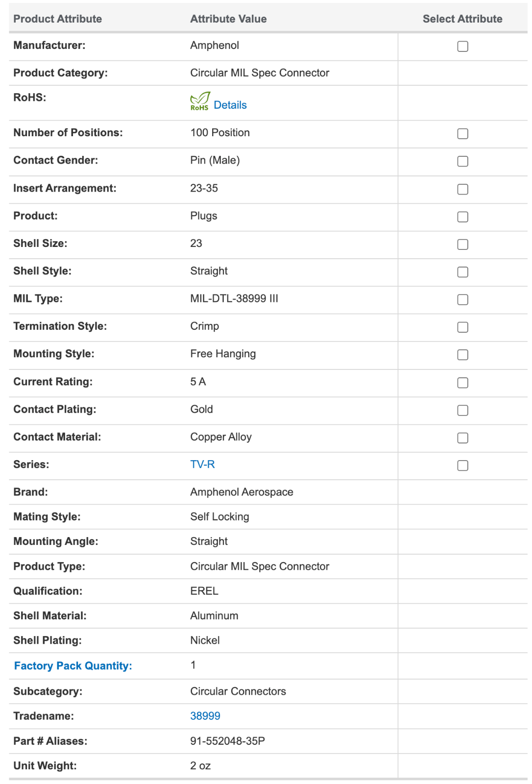Check the Product Plugs checkbox
532x784 pixels.
(462, 217)
